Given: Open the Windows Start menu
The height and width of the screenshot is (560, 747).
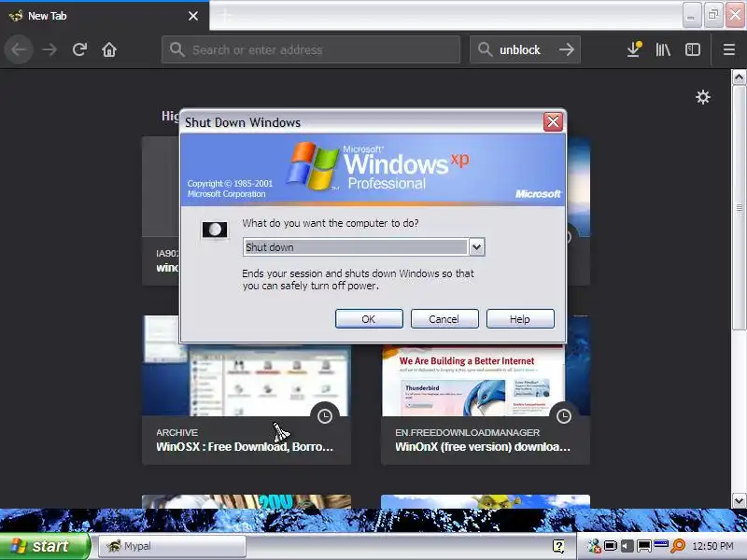Looking at the screenshot, I should (44, 546).
